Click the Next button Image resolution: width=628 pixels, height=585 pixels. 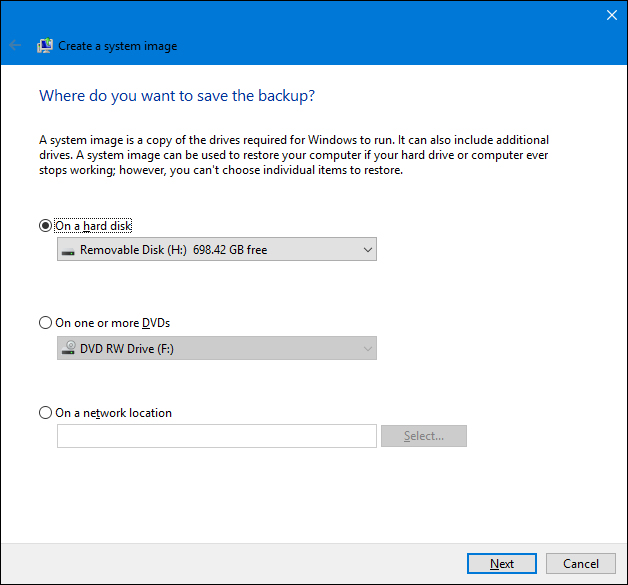click(502, 564)
